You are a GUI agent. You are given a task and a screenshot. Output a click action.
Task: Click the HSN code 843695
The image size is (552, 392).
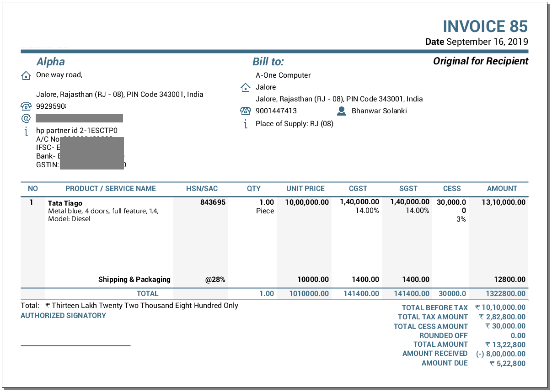click(x=213, y=202)
